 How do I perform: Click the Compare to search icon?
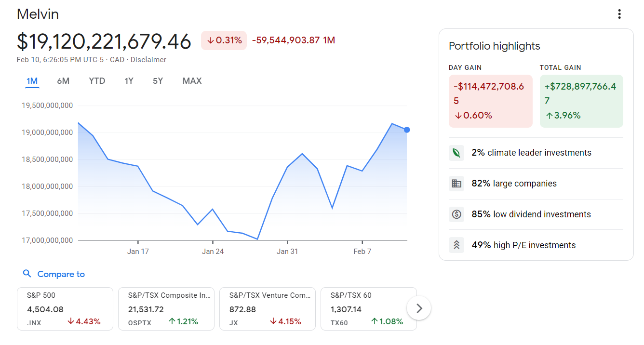click(x=27, y=274)
